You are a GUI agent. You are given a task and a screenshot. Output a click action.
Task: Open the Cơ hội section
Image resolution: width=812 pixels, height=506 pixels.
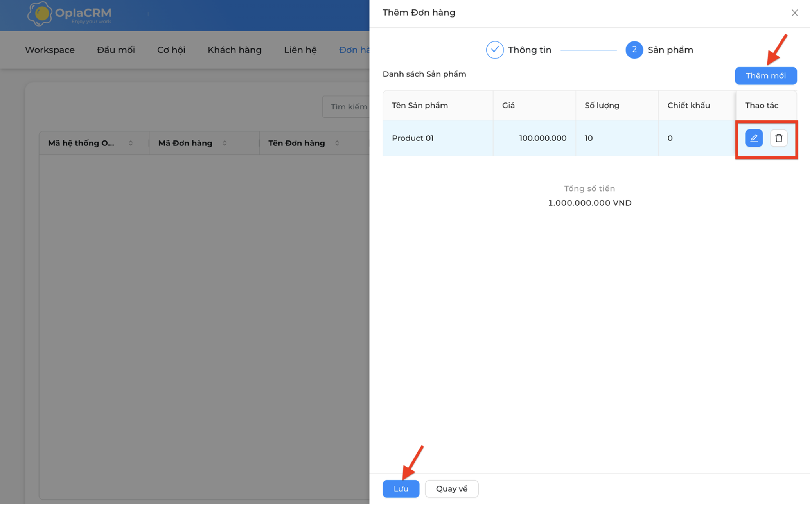pyautogui.click(x=172, y=50)
